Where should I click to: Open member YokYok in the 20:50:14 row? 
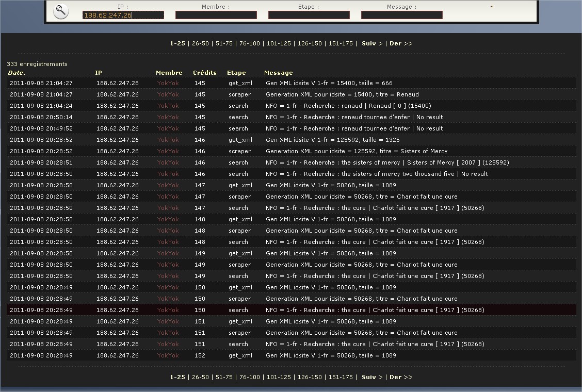point(168,117)
